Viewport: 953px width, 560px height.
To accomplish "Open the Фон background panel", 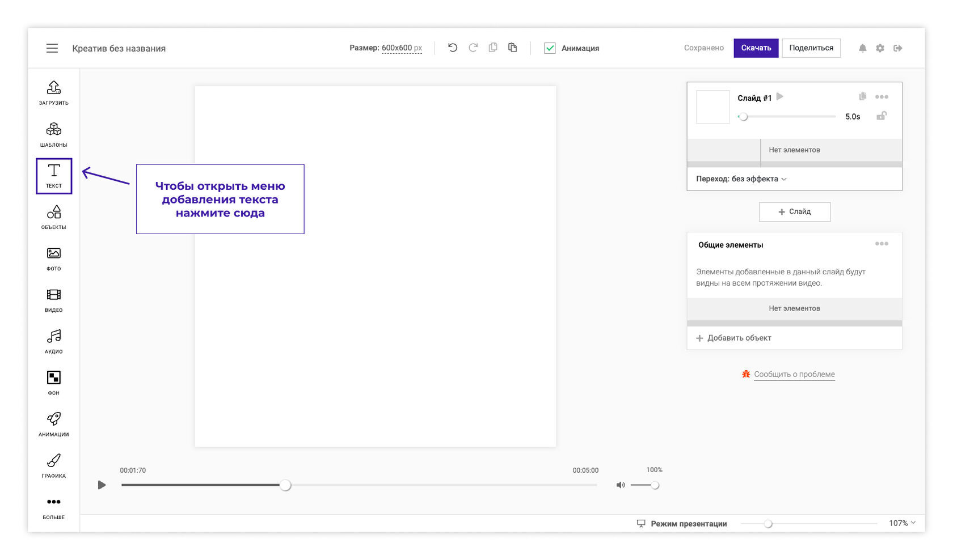I will 54,383.
